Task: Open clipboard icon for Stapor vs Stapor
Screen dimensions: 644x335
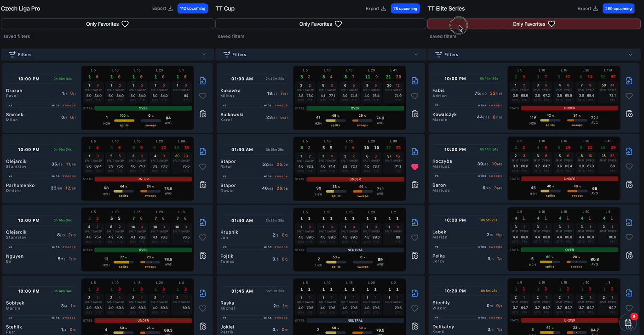Action: tap(415, 185)
